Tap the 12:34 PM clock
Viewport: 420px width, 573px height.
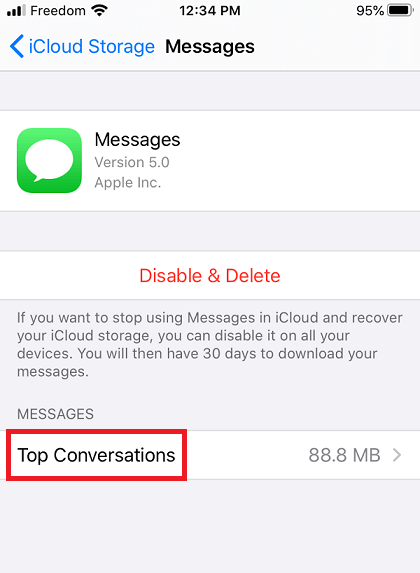pos(210,11)
